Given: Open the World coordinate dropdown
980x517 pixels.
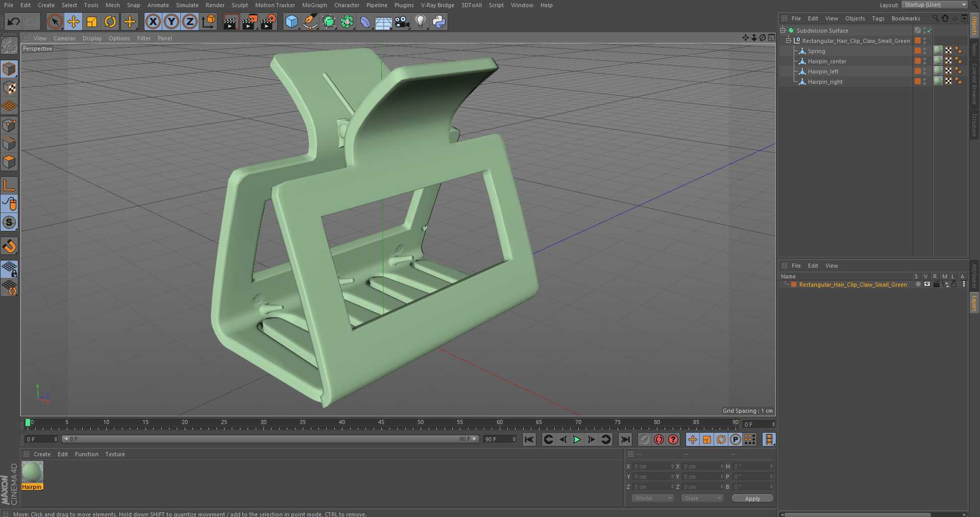Looking at the screenshot, I should [x=653, y=498].
